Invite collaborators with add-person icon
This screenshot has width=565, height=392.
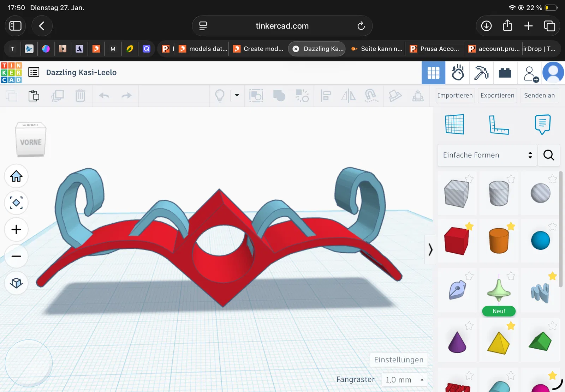(x=531, y=74)
